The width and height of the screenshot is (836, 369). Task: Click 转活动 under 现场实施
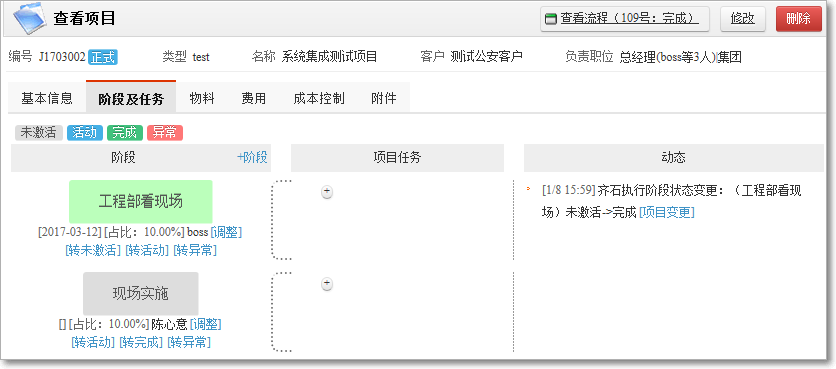tap(93, 342)
